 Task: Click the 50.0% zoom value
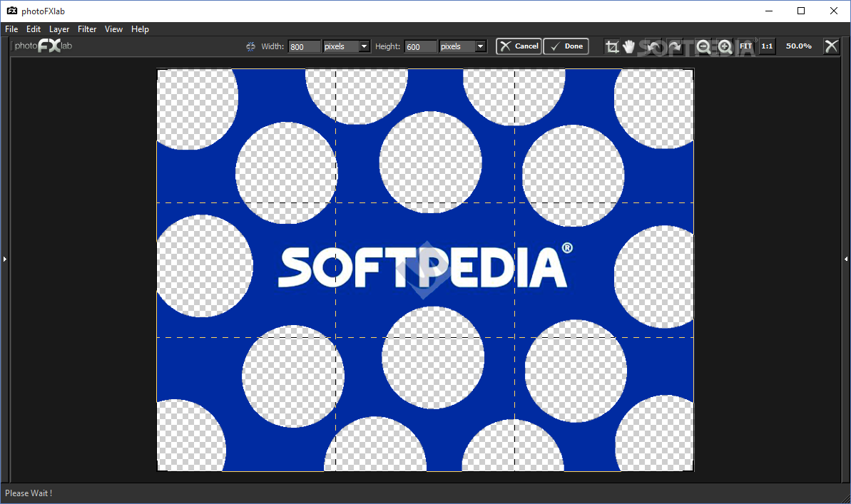[799, 46]
